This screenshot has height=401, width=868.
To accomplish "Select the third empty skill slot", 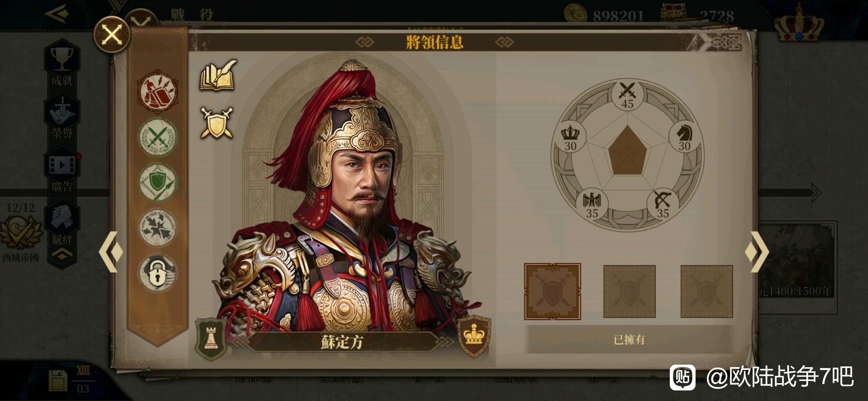I will pyautogui.click(x=707, y=292).
